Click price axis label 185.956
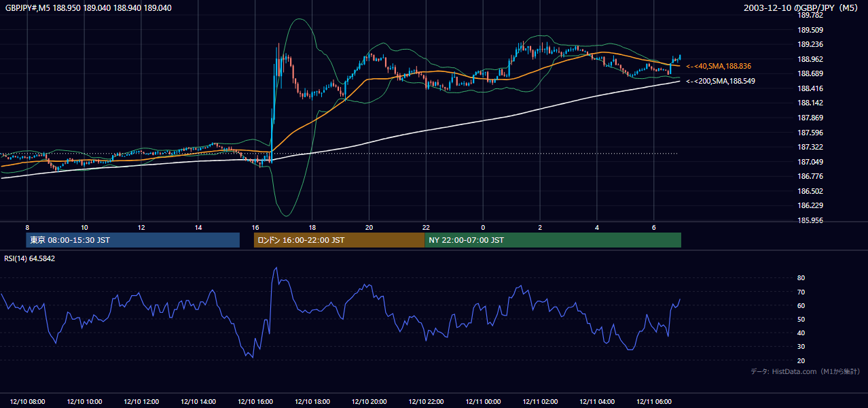The width and height of the screenshot is (868, 408). coord(810,220)
